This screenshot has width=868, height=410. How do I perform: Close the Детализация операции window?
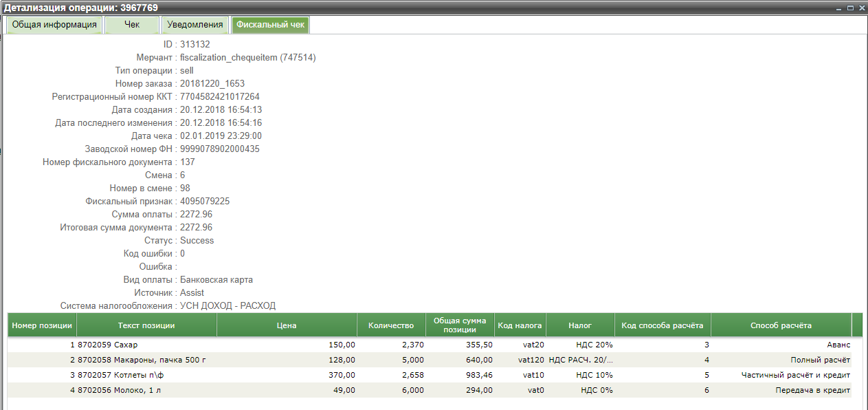pyautogui.click(x=860, y=8)
